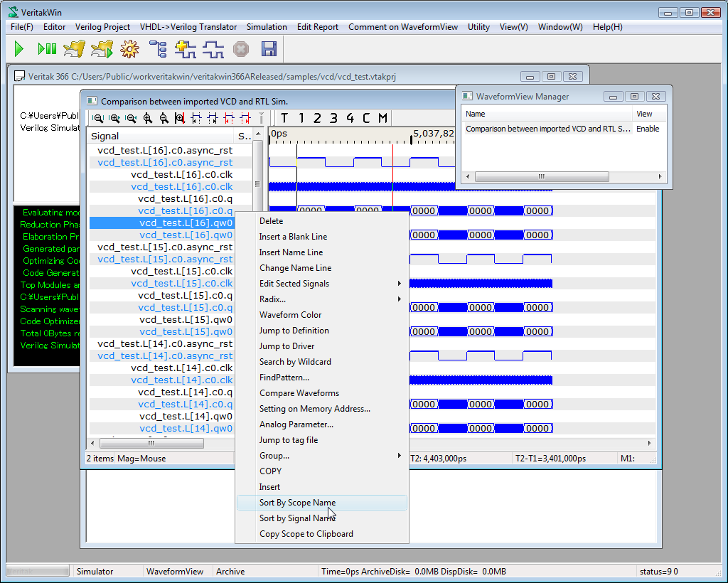Click the red previous-edge waveform icon
The width and height of the screenshot is (728, 583).
pyautogui.click(x=229, y=118)
